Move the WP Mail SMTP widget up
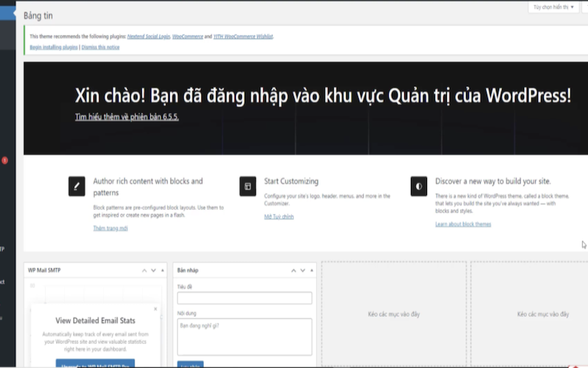The height and width of the screenshot is (368, 588). tap(144, 271)
